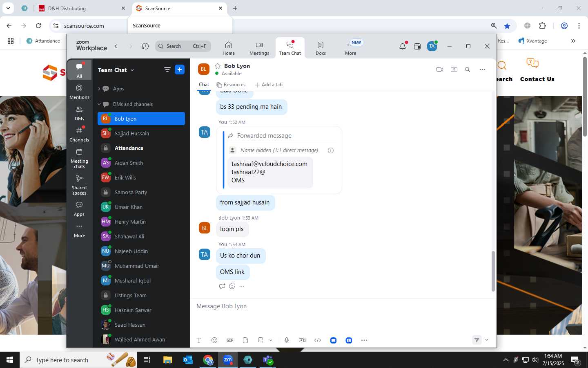Click the blue plus new chat button
The height and width of the screenshot is (368, 588).
click(180, 70)
